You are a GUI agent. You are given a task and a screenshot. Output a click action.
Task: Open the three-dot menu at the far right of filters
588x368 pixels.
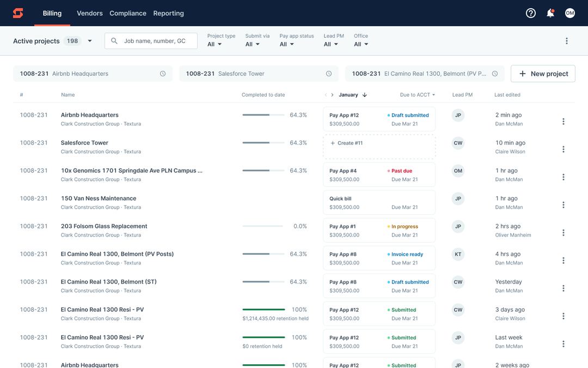pyautogui.click(x=567, y=40)
